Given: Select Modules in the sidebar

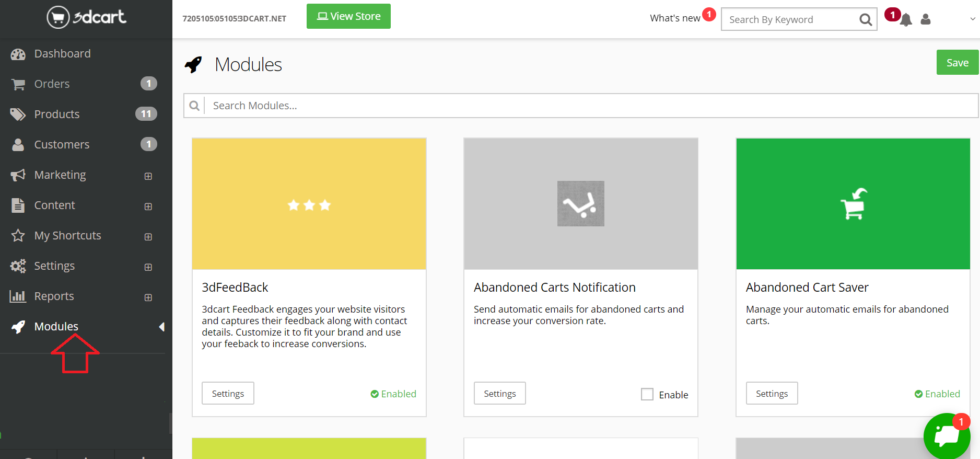Looking at the screenshot, I should [56, 327].
